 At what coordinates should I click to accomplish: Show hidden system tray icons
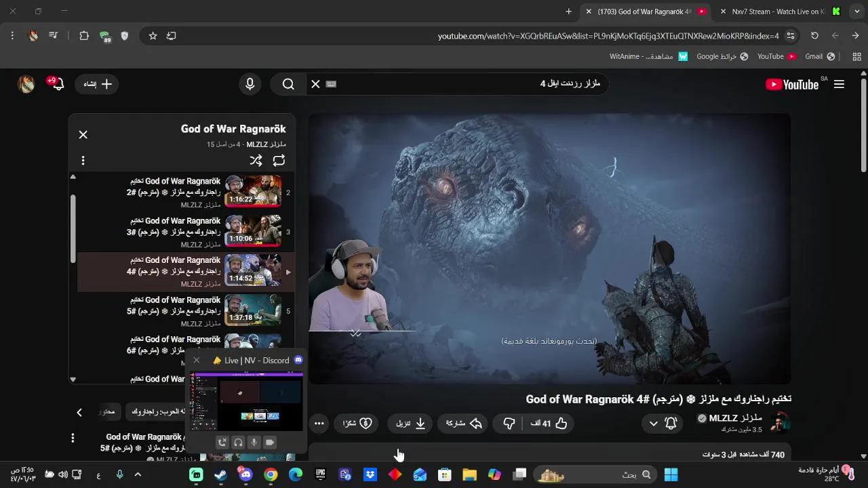(x=138, y=475)
